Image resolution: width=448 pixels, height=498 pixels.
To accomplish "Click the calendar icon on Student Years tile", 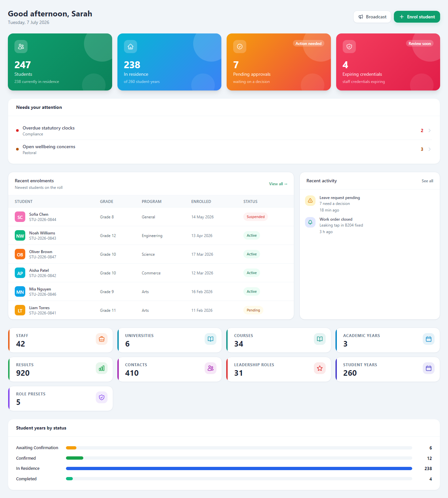I will tap(429, 368).
